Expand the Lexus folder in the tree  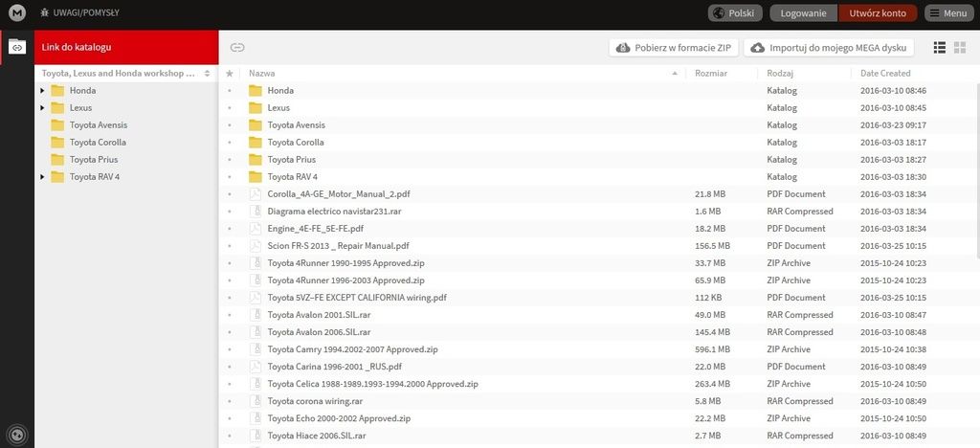42,108
